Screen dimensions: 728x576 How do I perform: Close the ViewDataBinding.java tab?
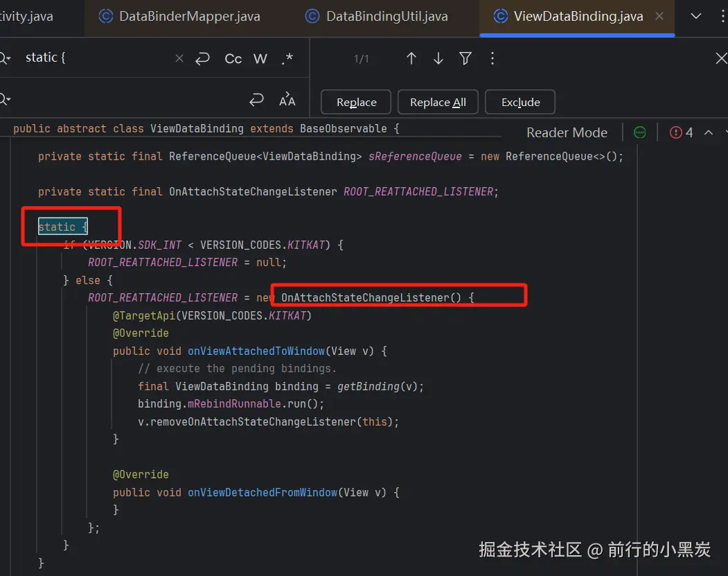[x=659, y=16]
